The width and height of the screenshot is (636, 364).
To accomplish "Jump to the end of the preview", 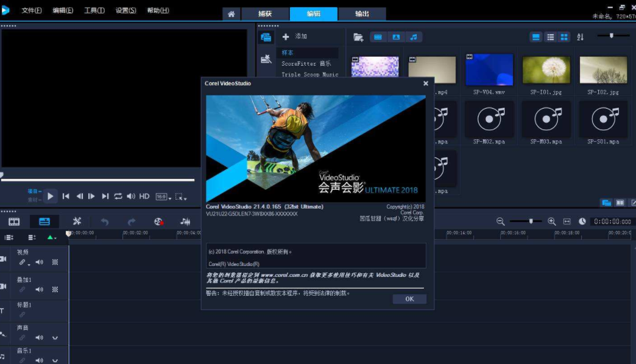I will tap(105, 196).
